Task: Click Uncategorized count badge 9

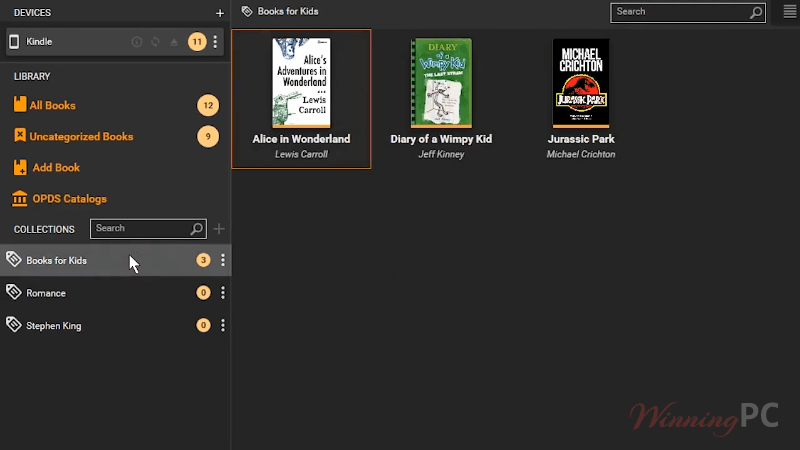Action: pyautogui.click(x=208, y=136)
